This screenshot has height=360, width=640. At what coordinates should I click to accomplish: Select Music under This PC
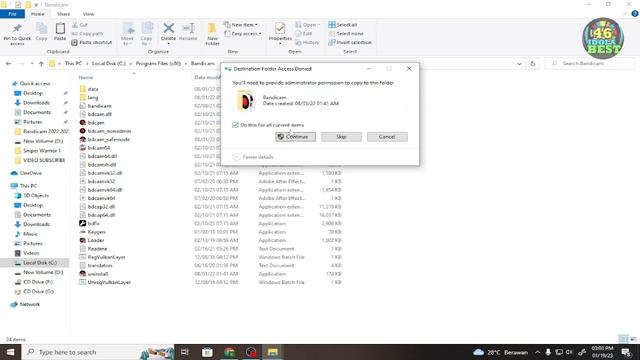[30, 234]
